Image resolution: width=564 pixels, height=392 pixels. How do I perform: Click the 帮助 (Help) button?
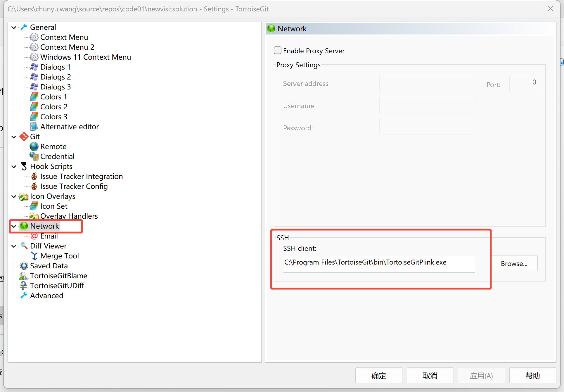click(x=532, y=375)
